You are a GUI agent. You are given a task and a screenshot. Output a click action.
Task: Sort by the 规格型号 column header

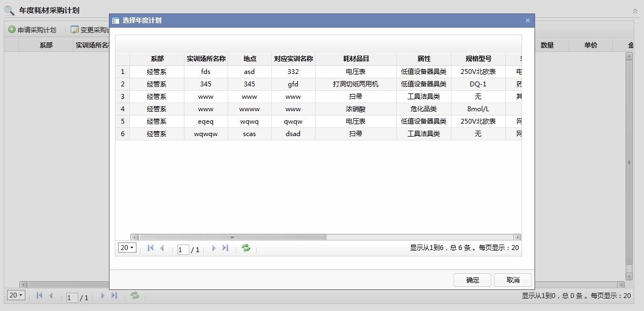[478, 59]
